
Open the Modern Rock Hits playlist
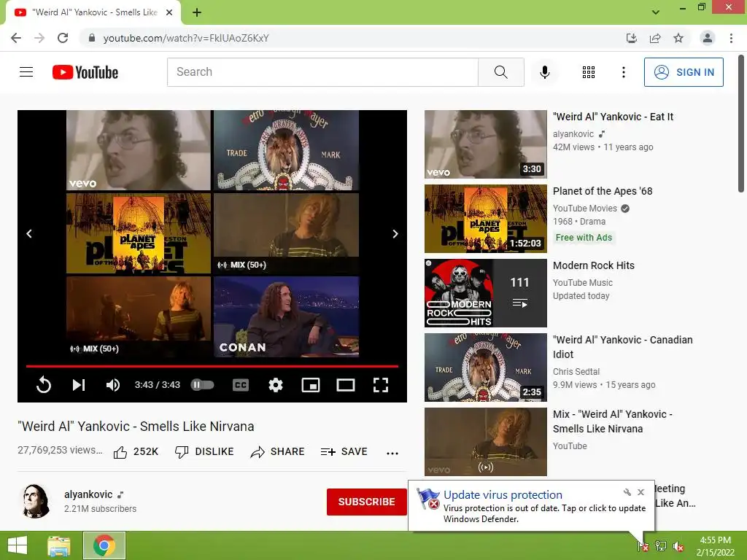point(594,265)
